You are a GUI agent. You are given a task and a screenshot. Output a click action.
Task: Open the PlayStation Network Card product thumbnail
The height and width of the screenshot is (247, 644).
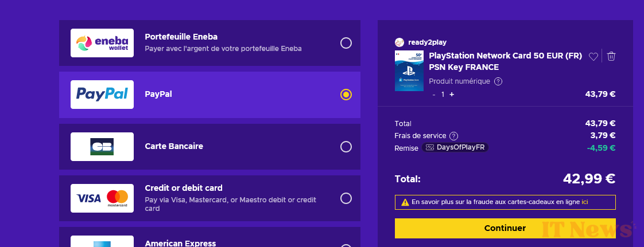409,70
